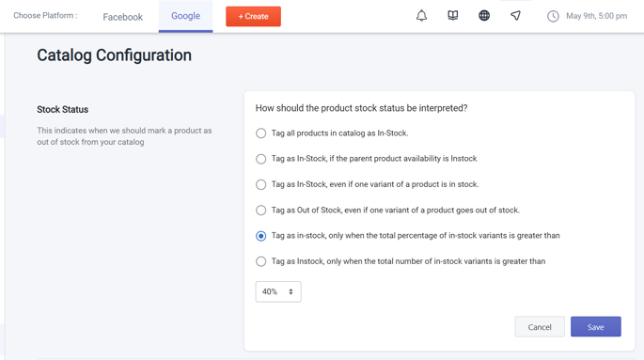Viewport: 644px width, 360px height.
Task: Click the paper plane send icon
Action: (515, 16)
